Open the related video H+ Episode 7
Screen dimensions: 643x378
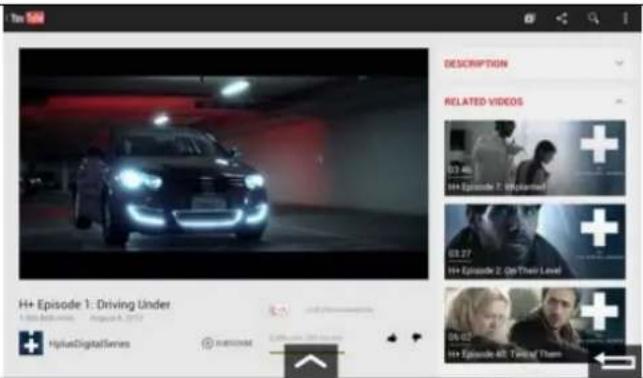[x=535, y=158]
